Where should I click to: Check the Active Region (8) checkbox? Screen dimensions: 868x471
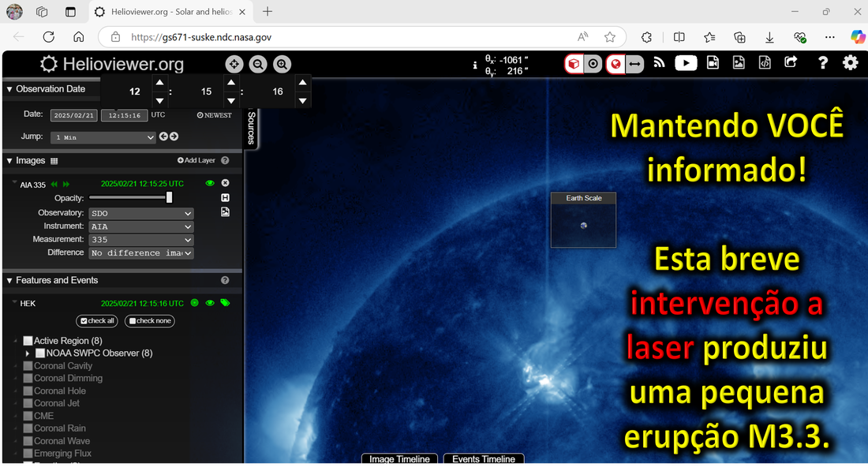(28, 341)
